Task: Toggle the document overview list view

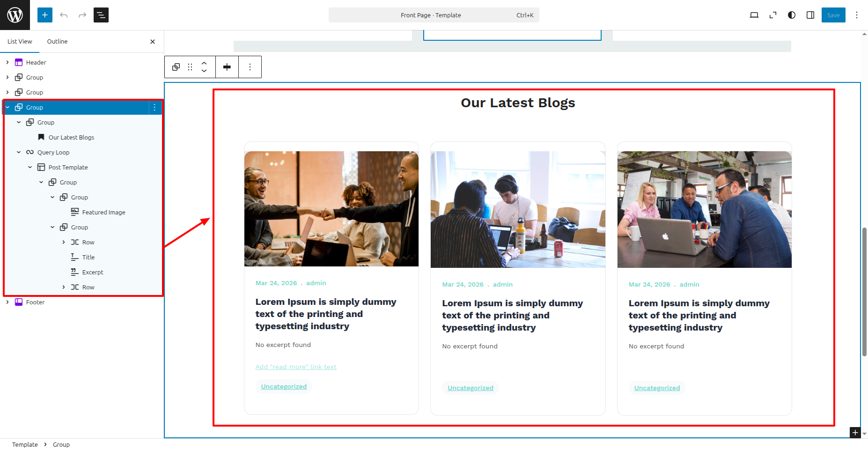Action: coord(101,15)
